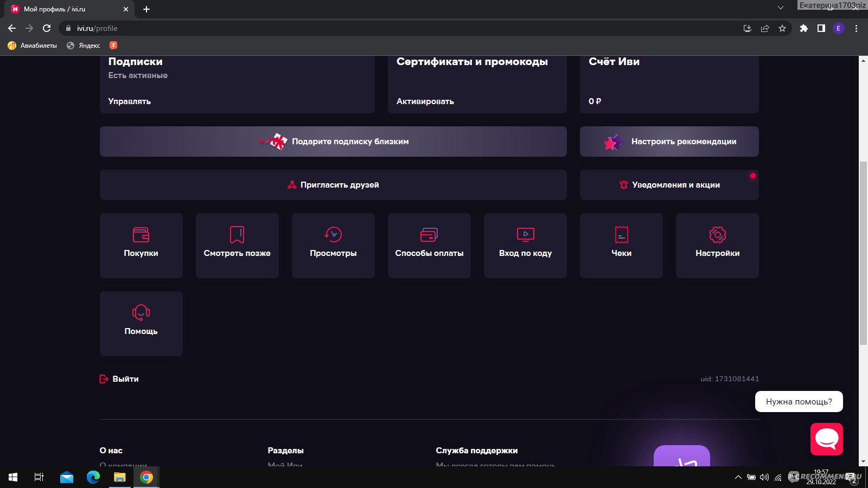Open the red chat support bubble
The image size is (868, 488).
tap(827, 439)
